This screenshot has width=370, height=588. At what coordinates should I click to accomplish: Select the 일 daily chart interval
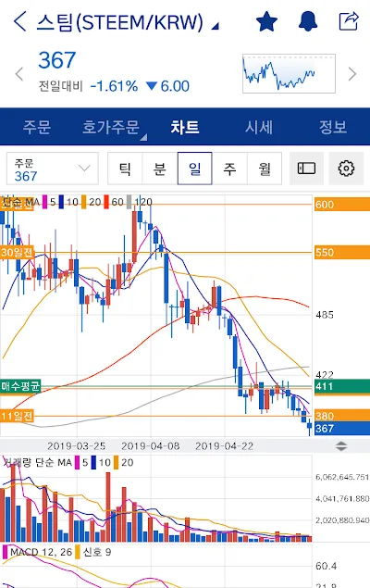click(195, 169)
